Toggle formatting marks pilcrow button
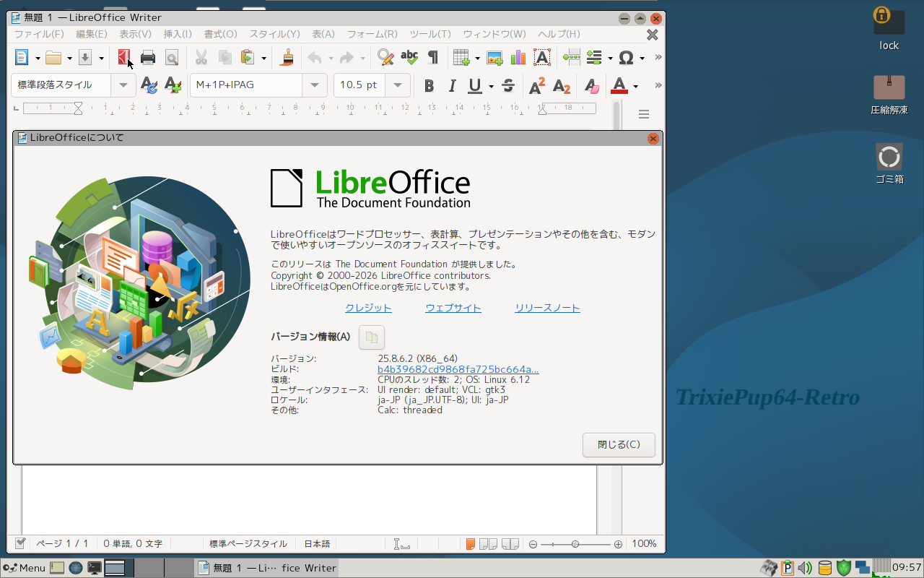This screenshot has height=578, width=924. tap(433, 58)
